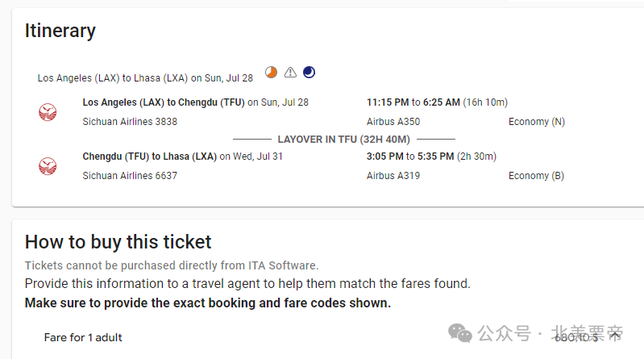
Task: Click the Sichuan Airlines 6637 flight number
Action: (x=130, y=176)
